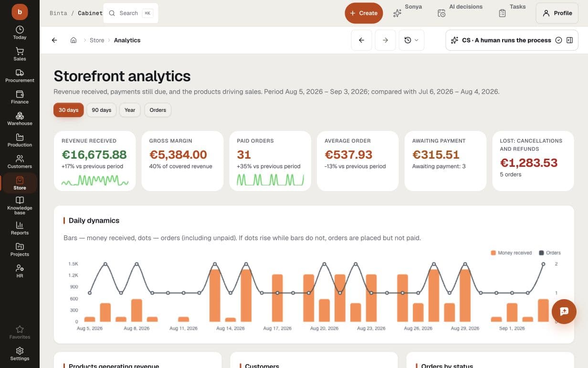Open Warehouse section
Image resolution: width=588 pixels, height=368 pixels.
click(20, 119)
